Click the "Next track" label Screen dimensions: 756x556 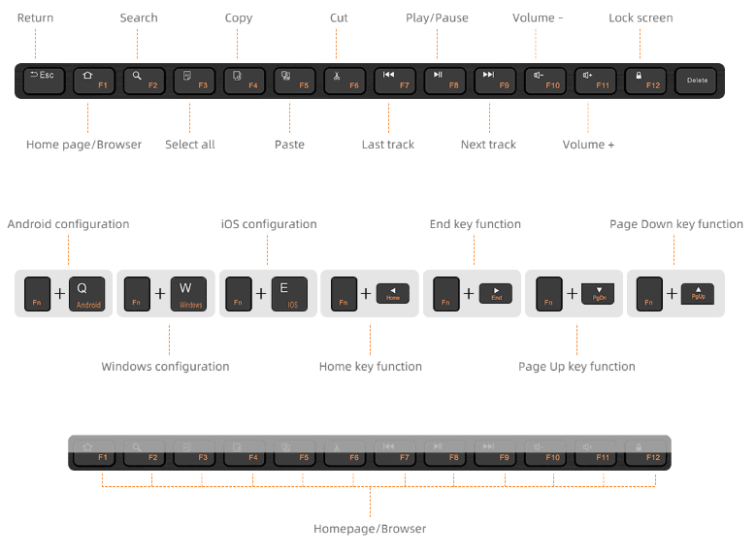tap(488, 145)
